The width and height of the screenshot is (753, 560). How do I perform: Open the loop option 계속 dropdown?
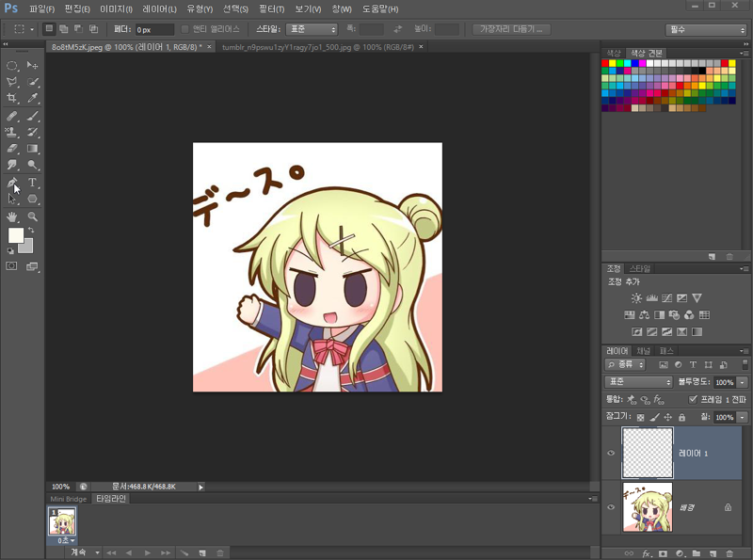tap(83, 552)
